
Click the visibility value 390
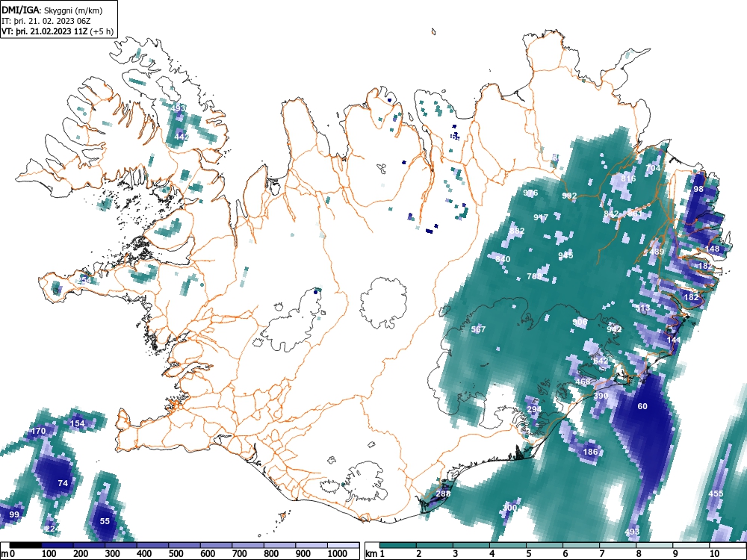(x=601, y=396)
